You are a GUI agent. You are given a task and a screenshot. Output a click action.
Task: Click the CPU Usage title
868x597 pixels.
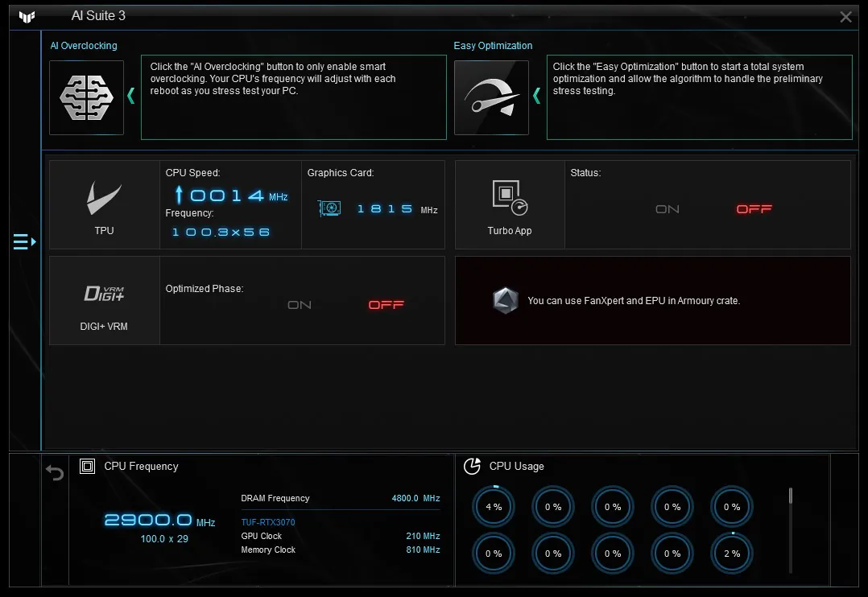(516, 467)
